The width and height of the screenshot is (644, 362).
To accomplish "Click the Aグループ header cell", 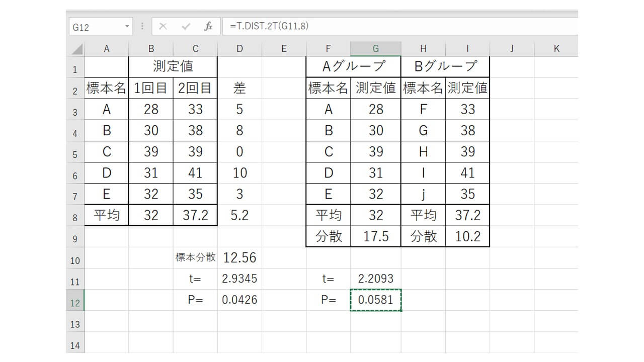I will coord(353,66).
